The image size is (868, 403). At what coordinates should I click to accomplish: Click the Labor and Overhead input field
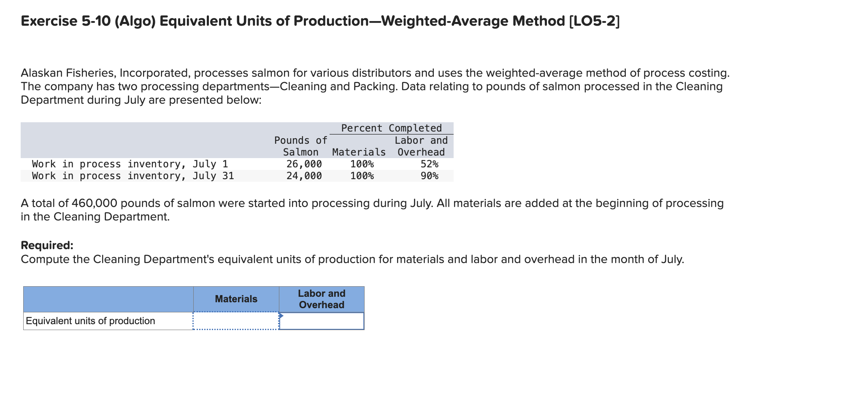pyautogui.click(x=322, y=321)
